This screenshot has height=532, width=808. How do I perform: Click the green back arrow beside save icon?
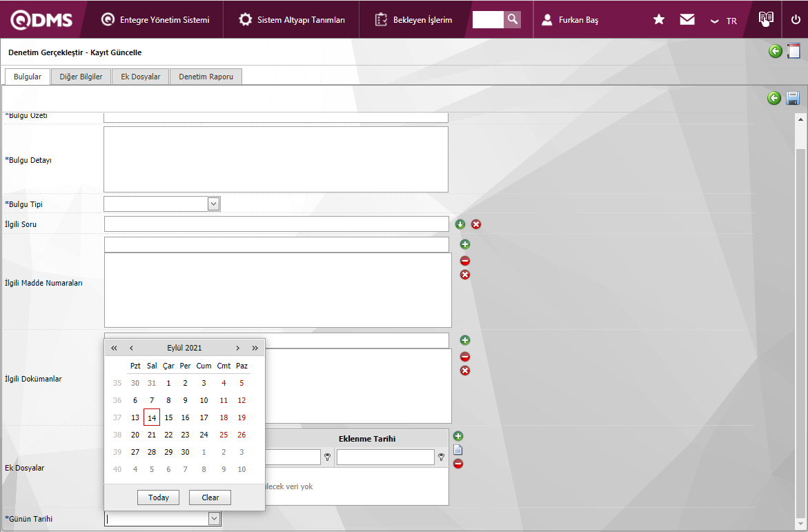tap(774, 98)
